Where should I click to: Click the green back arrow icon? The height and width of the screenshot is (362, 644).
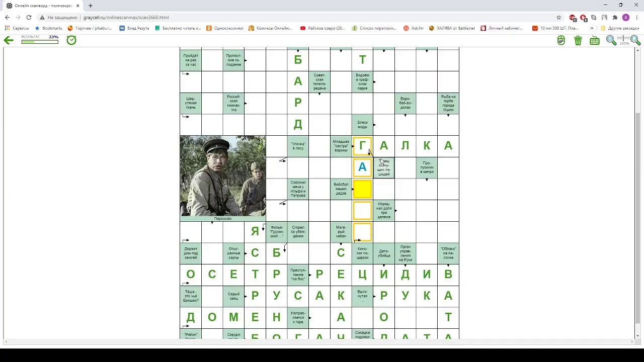(x=9, y=40)
